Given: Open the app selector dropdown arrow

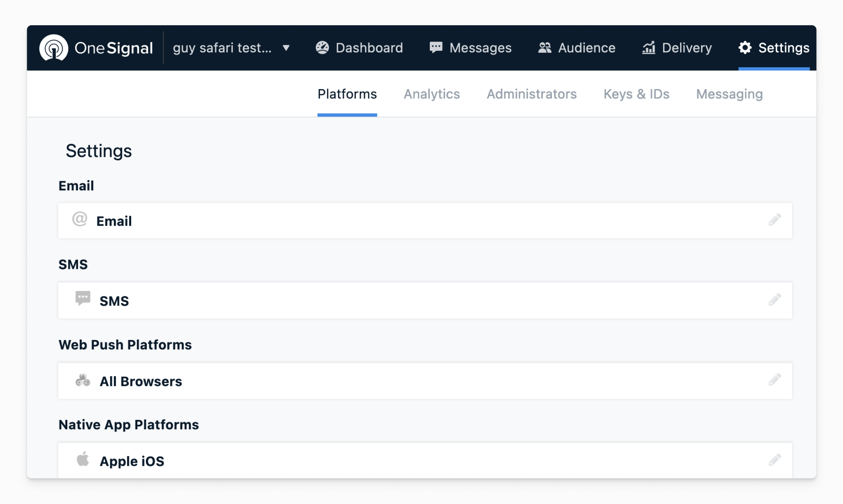Looking at the screenshot, I should tap(286, 48).
